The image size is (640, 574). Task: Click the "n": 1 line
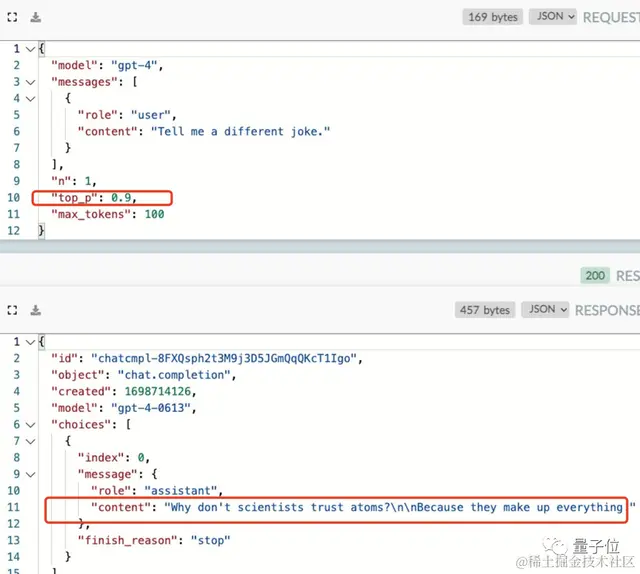coord(74,181)
